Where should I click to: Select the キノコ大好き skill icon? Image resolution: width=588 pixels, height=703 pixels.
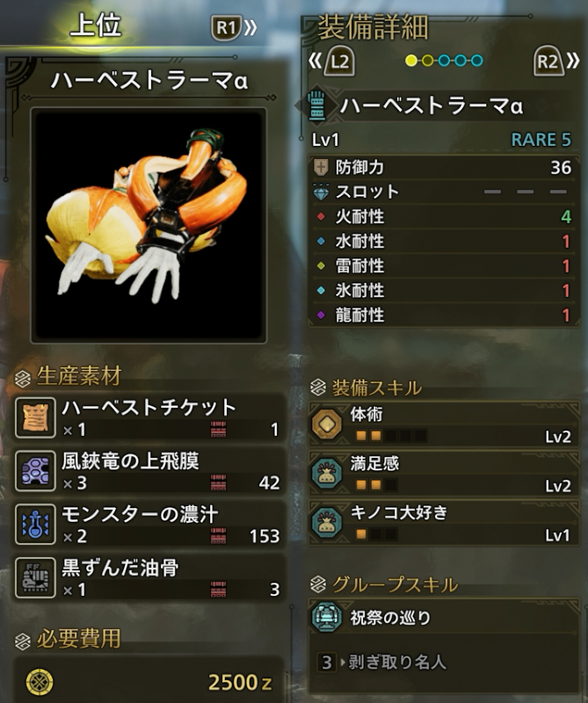pos(327,522)
